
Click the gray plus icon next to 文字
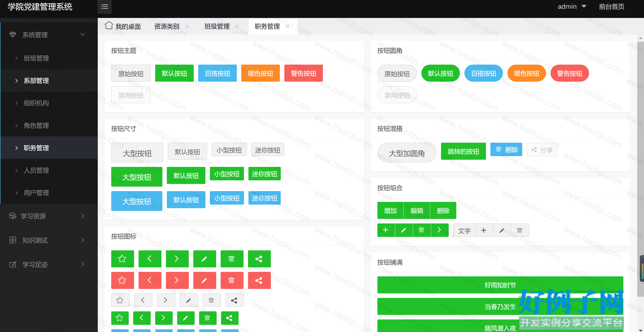[484, 230]
